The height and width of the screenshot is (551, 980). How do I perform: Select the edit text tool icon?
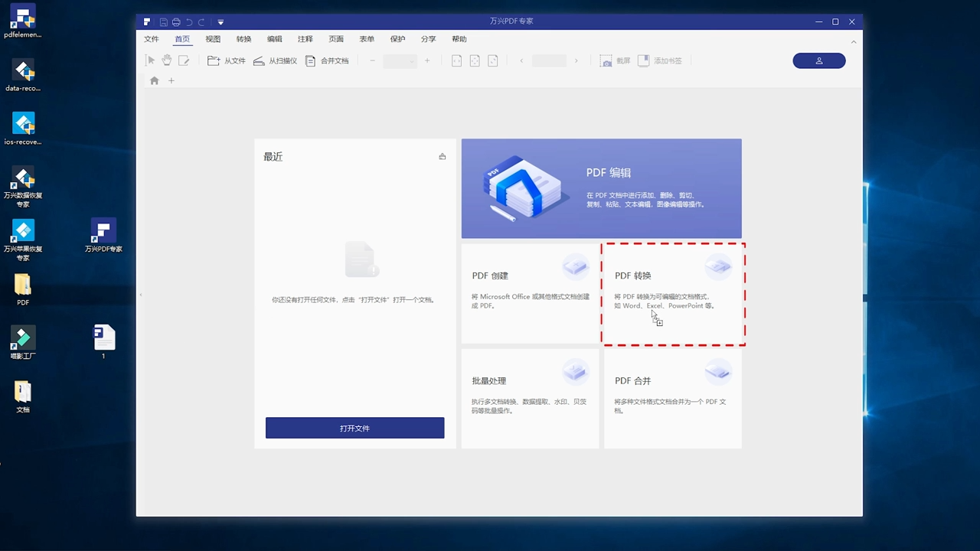(x=184, y=60)
